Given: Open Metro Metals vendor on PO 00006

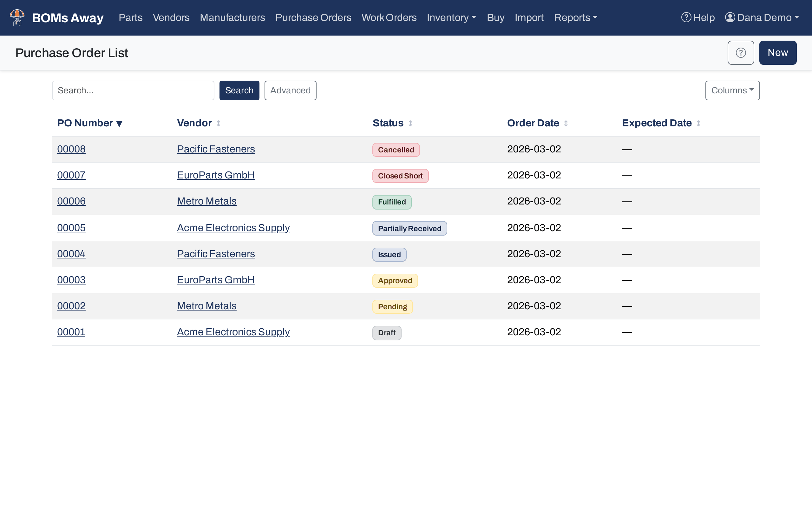Looking at the screenshot, I should click(x=207, y=201).
